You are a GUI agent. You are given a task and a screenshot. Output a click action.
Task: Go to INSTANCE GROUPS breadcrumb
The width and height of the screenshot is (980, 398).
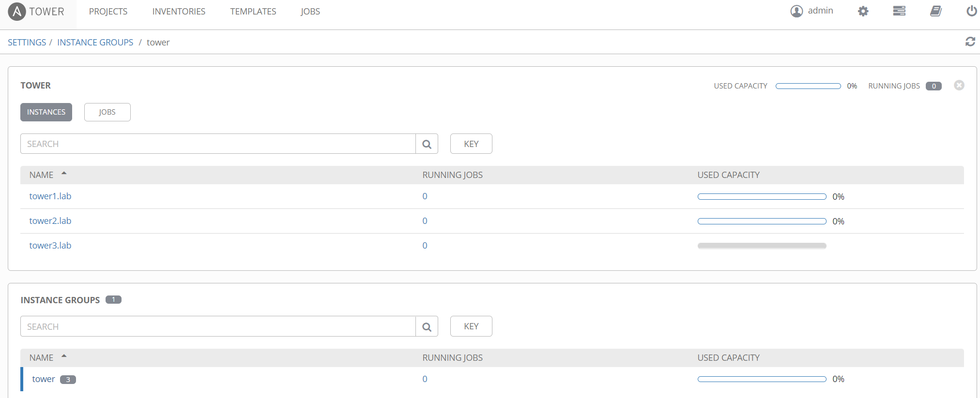pyautogui.click(x=95, y=43)
